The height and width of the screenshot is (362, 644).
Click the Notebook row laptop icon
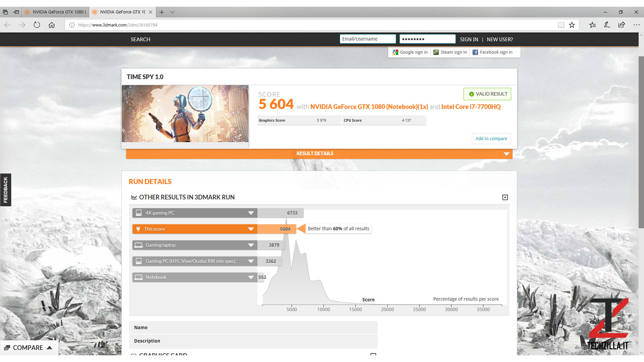(x=139, y=277)
